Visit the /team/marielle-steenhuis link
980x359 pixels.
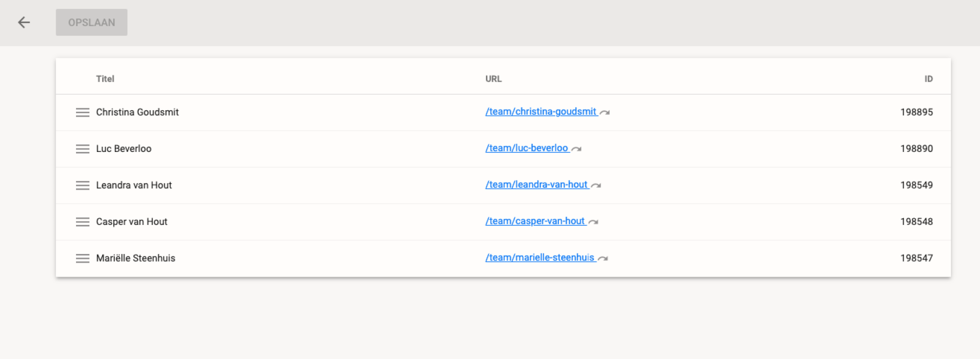coord(540,258)
